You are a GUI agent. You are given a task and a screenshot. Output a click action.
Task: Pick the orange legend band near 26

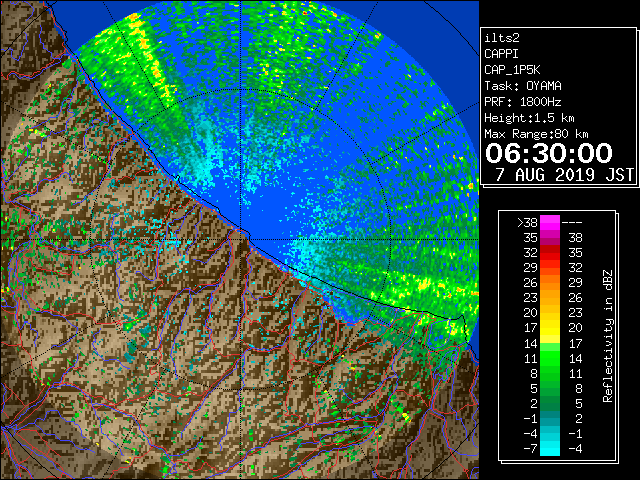click(x=550, y=283)
